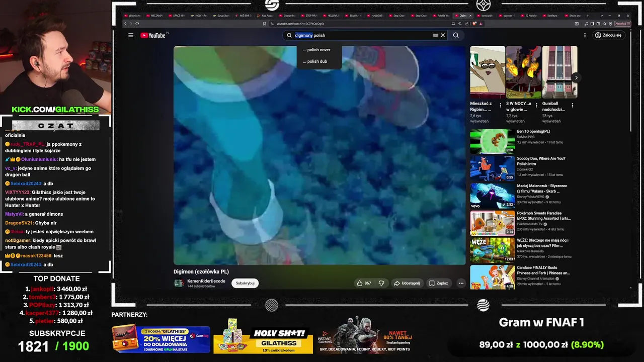This screenshot has height=362, width=644.
Task: Click the zoom magnifier icon in address bar
Action: click(460, 24)
